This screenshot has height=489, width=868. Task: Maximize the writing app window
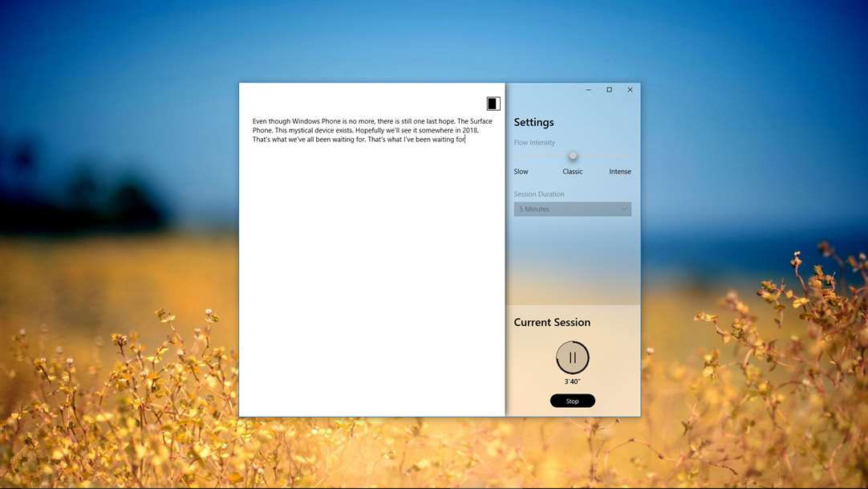click(x=609, y=90)
